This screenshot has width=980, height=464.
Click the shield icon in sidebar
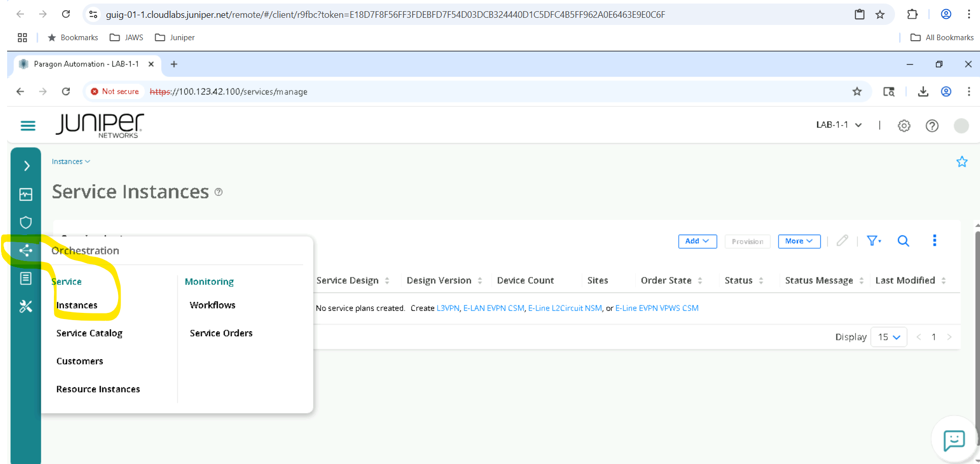pyautogui.click(x=25, y=222)
